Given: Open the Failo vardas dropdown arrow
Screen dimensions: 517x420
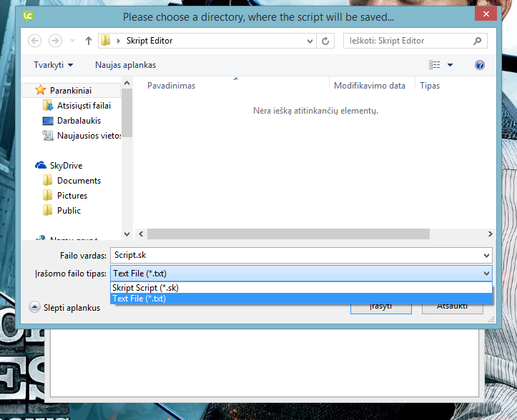Looking at the screenshot, I should [x=487, y=255].
